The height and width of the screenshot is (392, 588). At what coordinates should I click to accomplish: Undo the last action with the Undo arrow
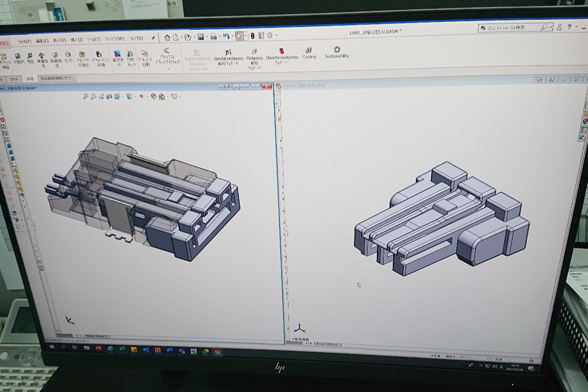point(226,36)
